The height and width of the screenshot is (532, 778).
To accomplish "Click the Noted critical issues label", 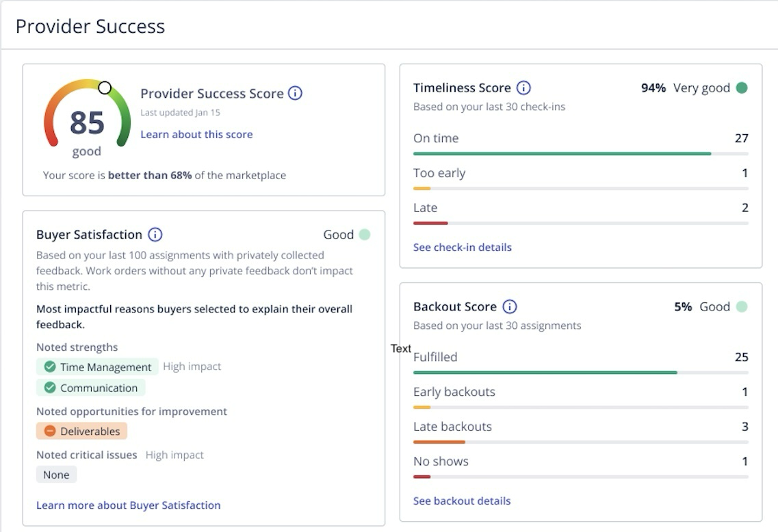I will pos(87,455).
